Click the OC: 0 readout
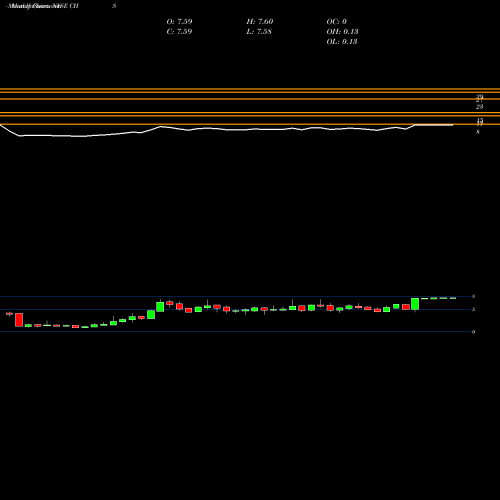 (x=337, y=22)
